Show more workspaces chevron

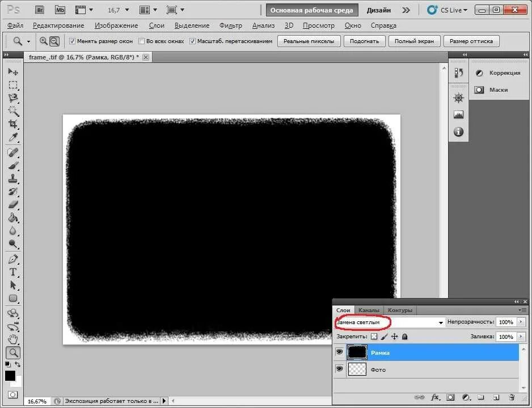pos(406,10)
